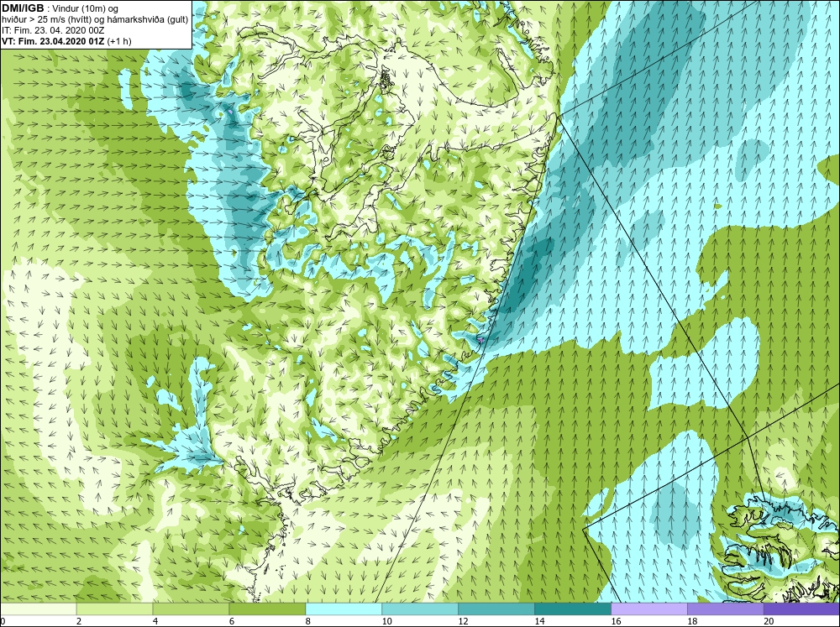Click the legend value label 12
840x627 pixels.
(463, 621)
